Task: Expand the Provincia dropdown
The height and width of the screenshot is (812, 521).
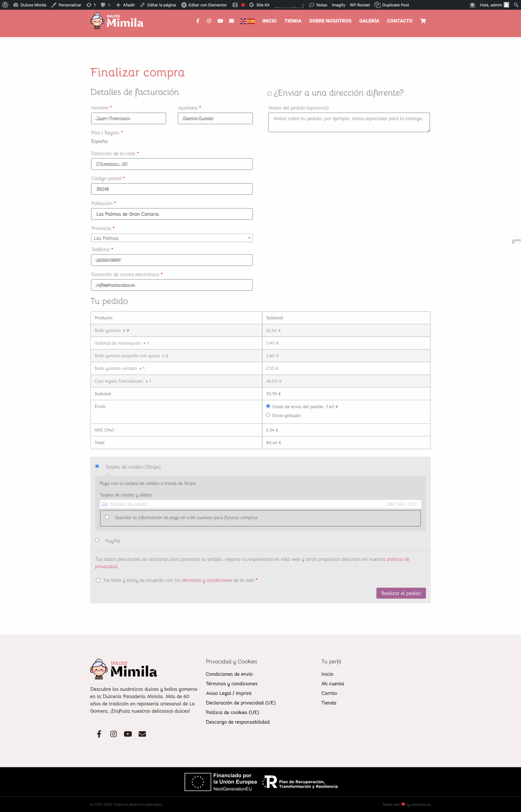Action: pos(171,238)
